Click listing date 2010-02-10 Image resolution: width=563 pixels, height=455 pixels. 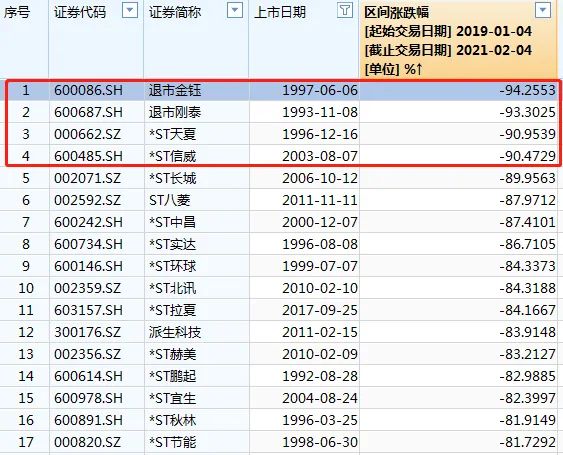point(320,288)
